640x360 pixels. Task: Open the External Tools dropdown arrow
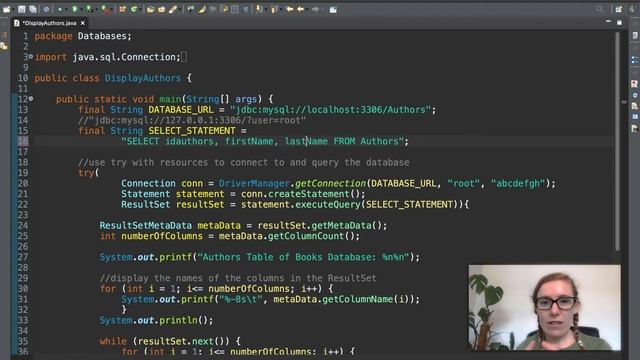pos(111,9)
